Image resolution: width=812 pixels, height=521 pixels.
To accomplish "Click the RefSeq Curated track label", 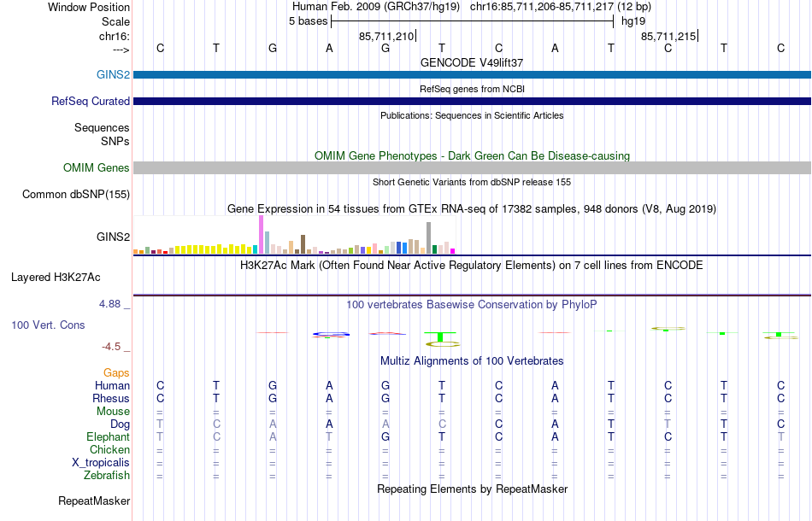I will (91, 101).
